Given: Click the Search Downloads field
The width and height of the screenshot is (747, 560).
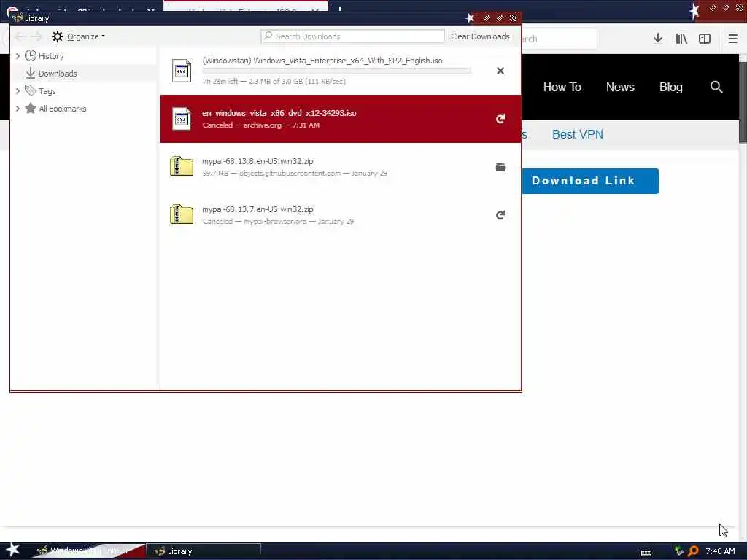Looking at the screenshot, I should click(x=352, y=36).
